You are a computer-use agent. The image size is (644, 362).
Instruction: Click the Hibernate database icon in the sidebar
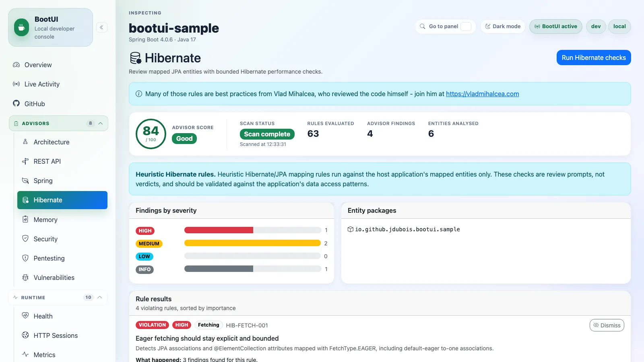[25, 200]
